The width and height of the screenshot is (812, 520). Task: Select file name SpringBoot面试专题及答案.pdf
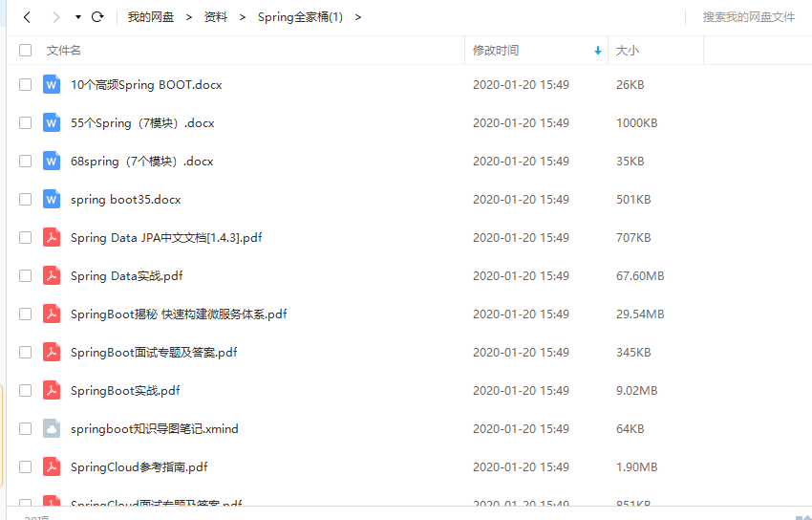154,353
